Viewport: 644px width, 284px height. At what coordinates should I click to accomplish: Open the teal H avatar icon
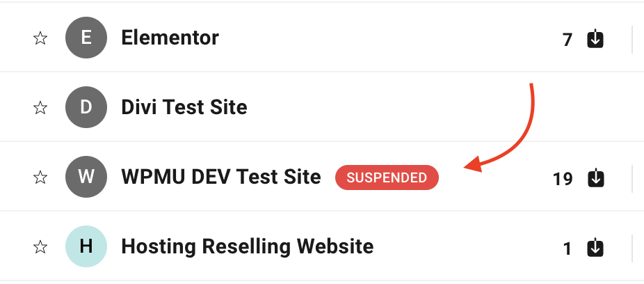pos(86,246)
